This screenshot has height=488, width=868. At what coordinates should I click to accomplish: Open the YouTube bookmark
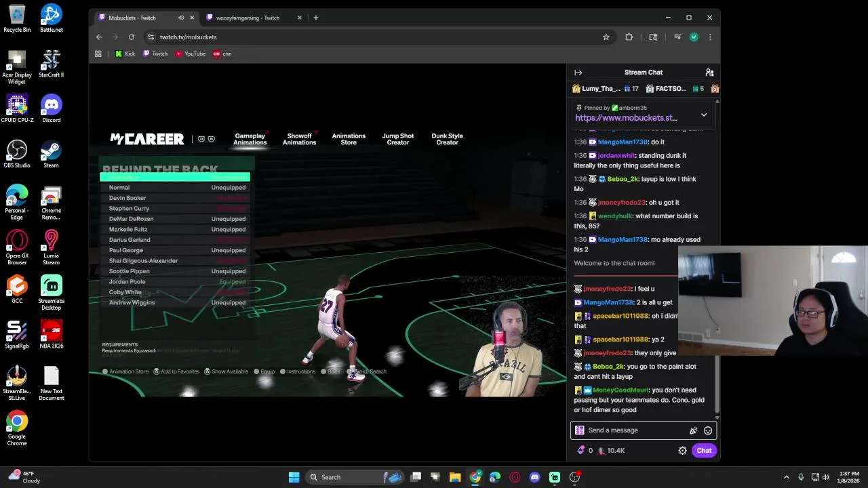pyautogui.click(x=190, y=54)
